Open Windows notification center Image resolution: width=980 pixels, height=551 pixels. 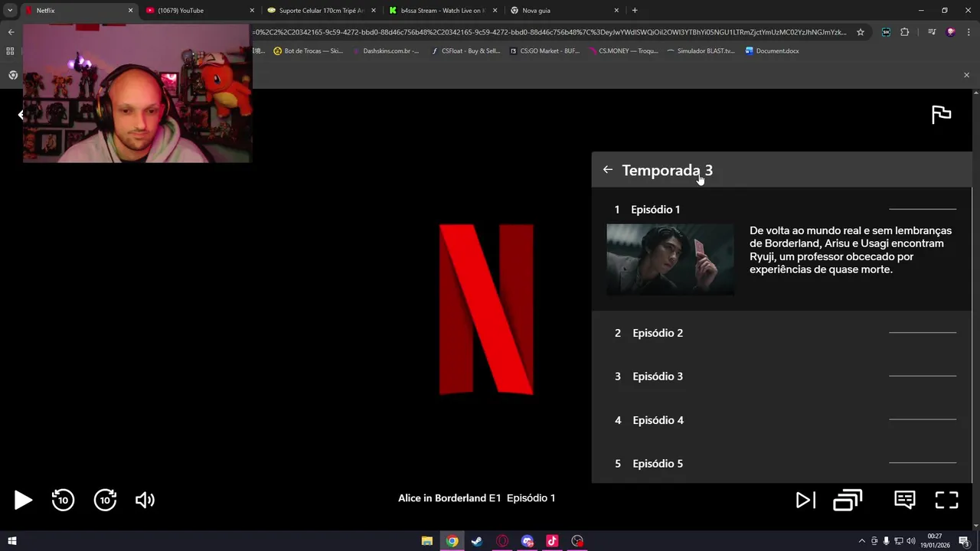point(964,541)
